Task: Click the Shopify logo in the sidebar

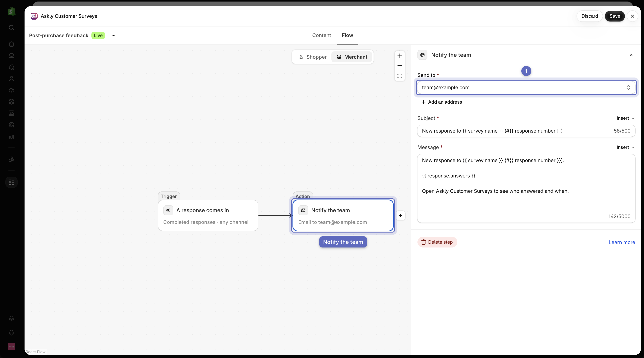Action: pos(11,11)
